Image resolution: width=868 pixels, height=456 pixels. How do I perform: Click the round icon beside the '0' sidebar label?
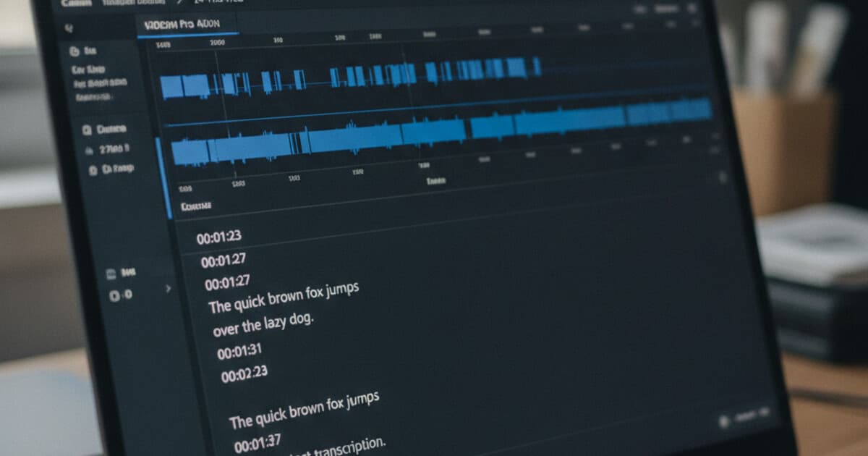pyautogui.click(x=114, y=295)
